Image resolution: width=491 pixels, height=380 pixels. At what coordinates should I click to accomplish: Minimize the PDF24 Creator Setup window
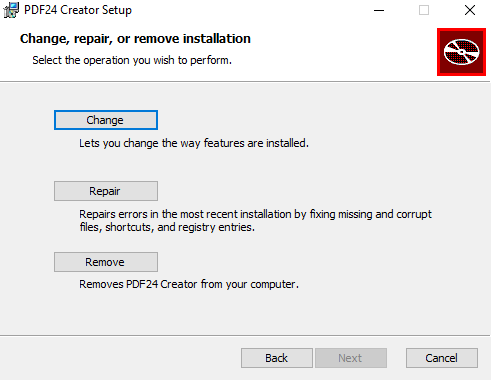(379, 10)
